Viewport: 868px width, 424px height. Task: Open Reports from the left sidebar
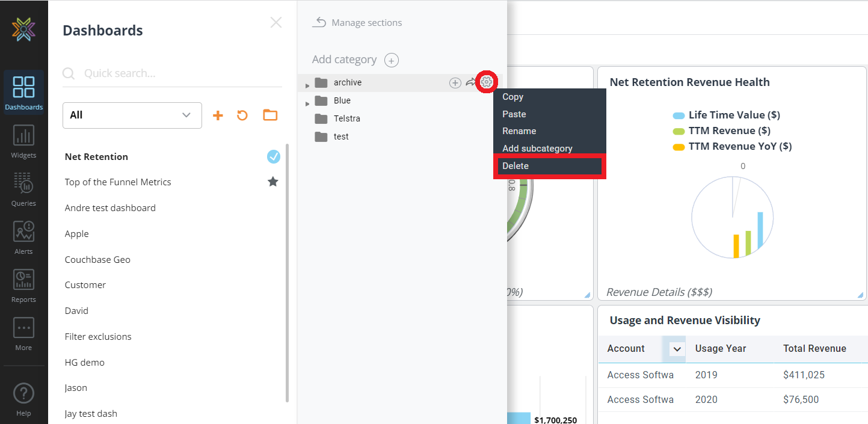(x=23, y=286)
